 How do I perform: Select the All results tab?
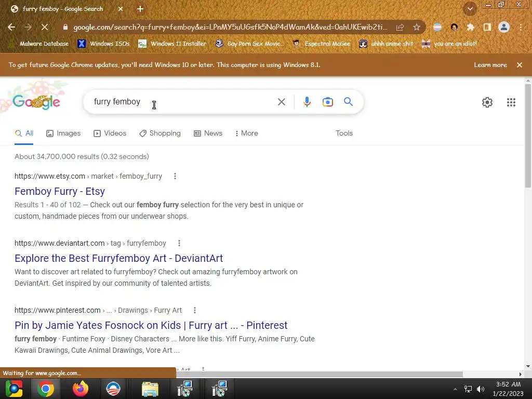[24, 134]
